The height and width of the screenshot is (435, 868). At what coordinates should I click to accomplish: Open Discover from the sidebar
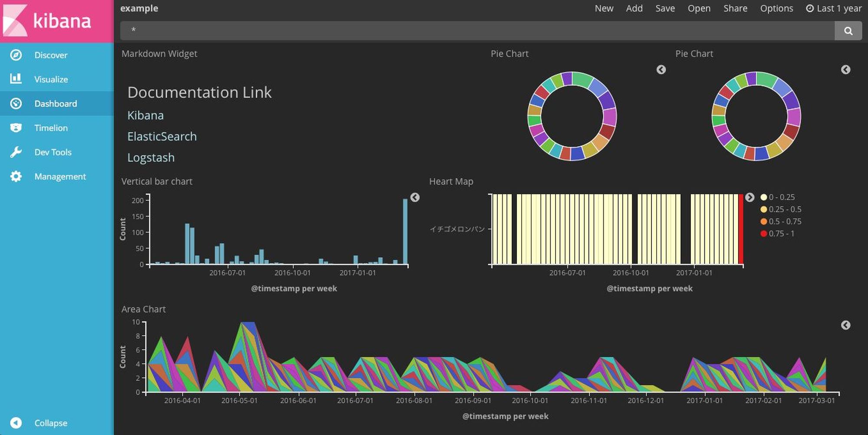[x=57, y=55]
